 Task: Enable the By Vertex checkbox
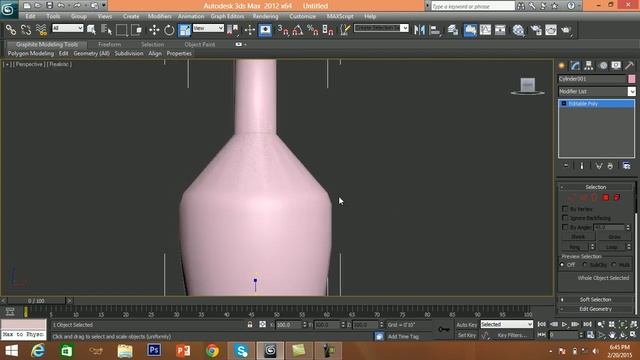565,209
